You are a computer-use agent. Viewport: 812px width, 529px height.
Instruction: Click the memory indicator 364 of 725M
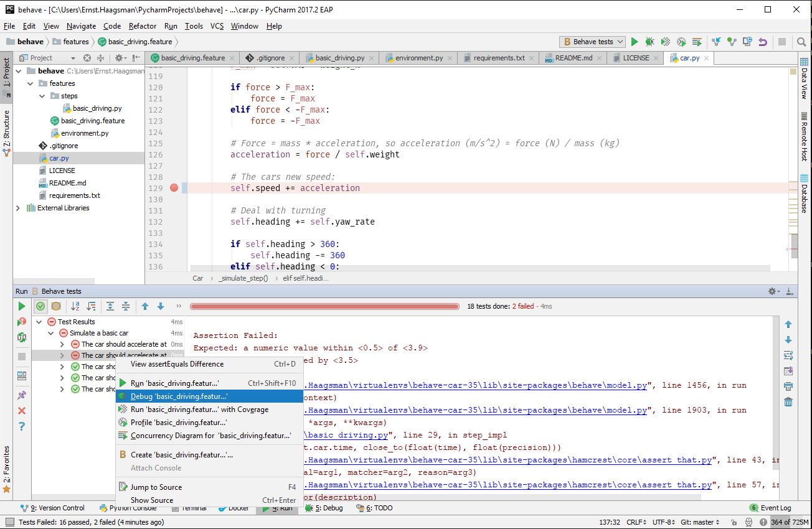click(790, 523)
